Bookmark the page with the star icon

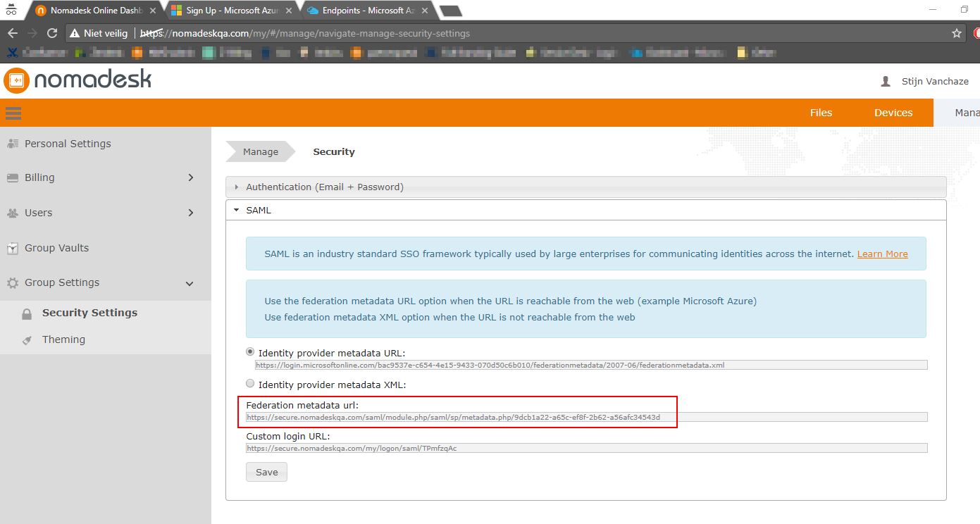click(956, 33)
